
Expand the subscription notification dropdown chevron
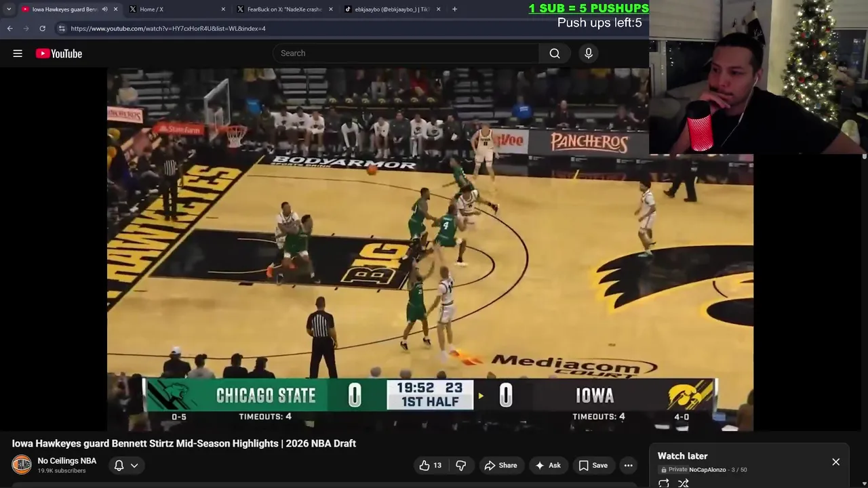134,466
